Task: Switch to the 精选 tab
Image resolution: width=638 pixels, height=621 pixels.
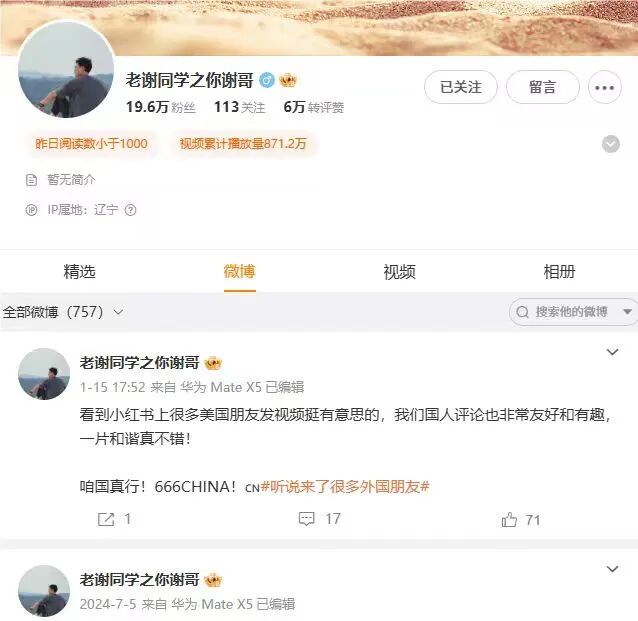Action: (79, 271)
